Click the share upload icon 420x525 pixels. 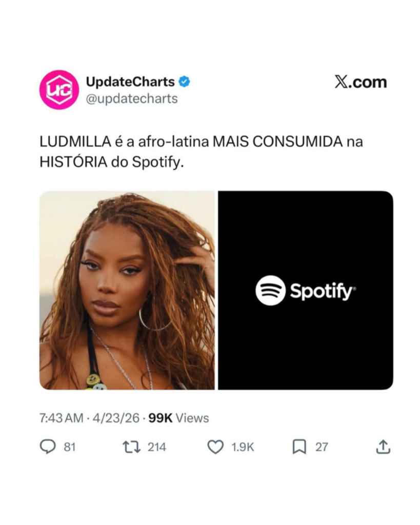[x=383, y=447]
